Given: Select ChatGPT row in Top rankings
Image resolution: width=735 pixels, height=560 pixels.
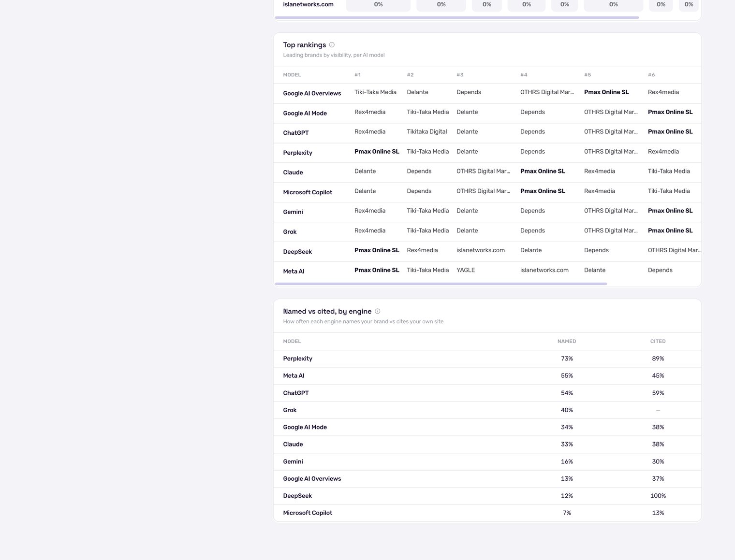Looking at the screenshot, I should (x=487, y=133).
